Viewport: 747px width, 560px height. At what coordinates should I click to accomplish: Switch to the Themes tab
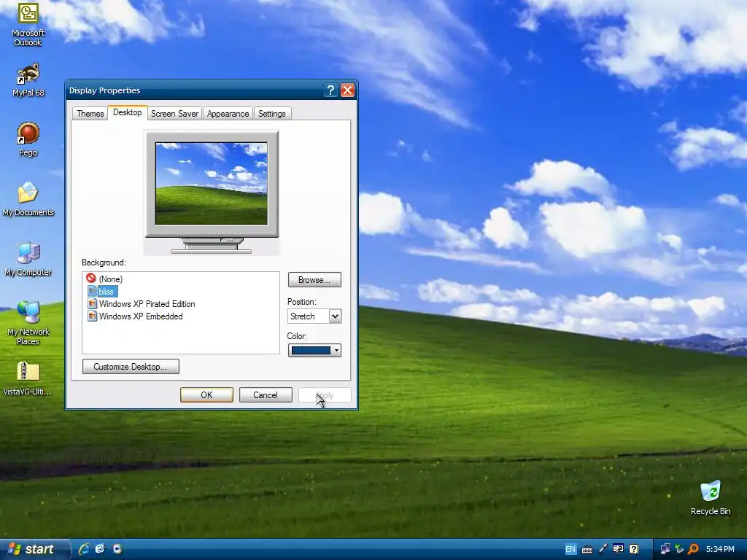[x=90, y=113]
